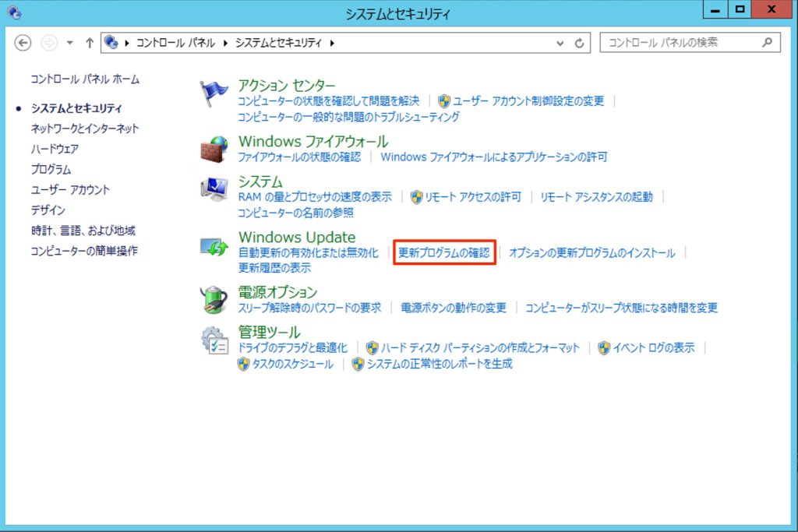Click the Windows Firewall brick wall icon
The width and height of the screenshot is (798, 532).
[214, 149]
